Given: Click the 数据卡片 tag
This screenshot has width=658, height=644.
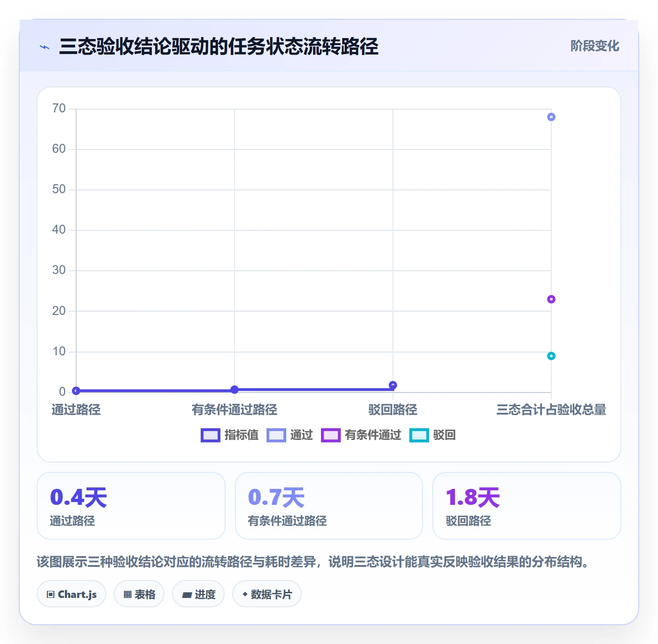Looking at the screenshot, I should point(267,594).
